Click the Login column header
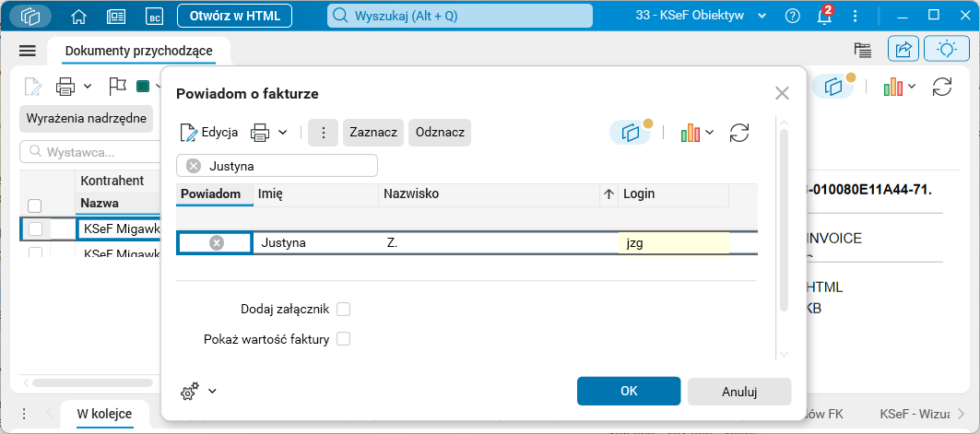 (674, 194)
